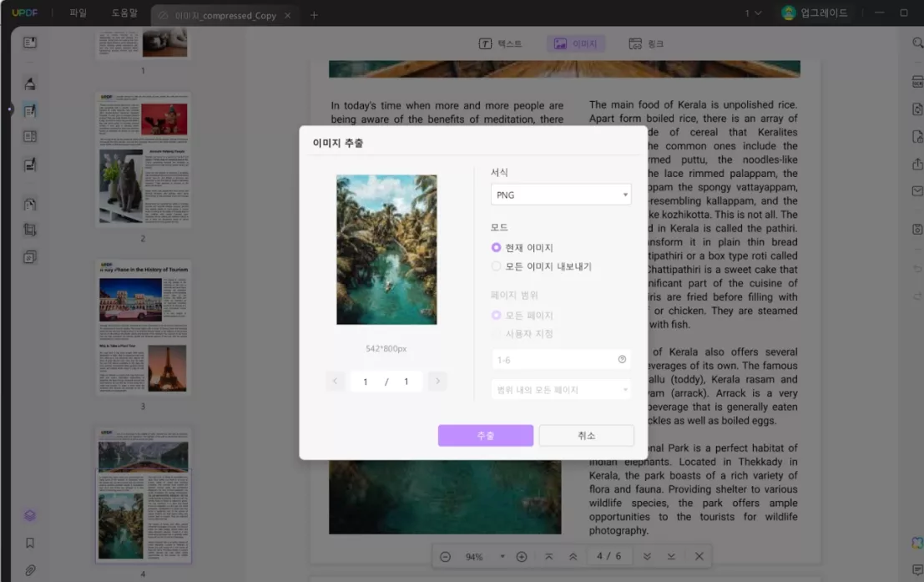The height and width of the screenshot is (582, 924).
Task: Open the Bookmarks panel icon
Action: (29, 543)
